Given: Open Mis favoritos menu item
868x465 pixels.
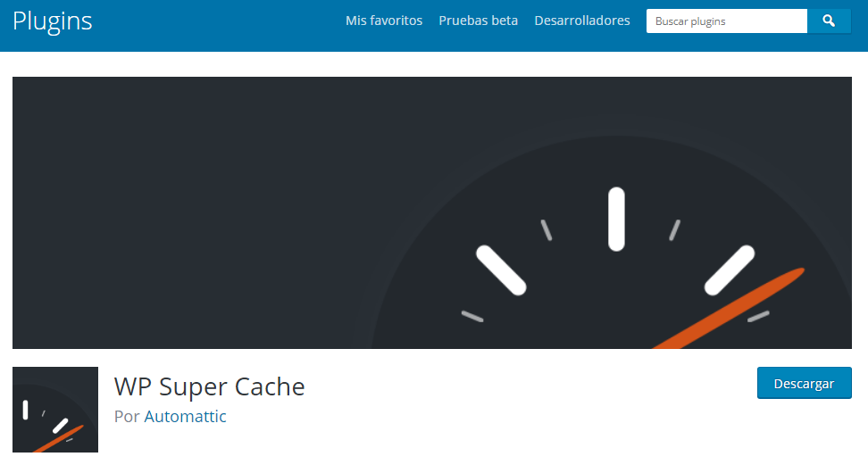Looking at the screenshot, I should (384, 21).
